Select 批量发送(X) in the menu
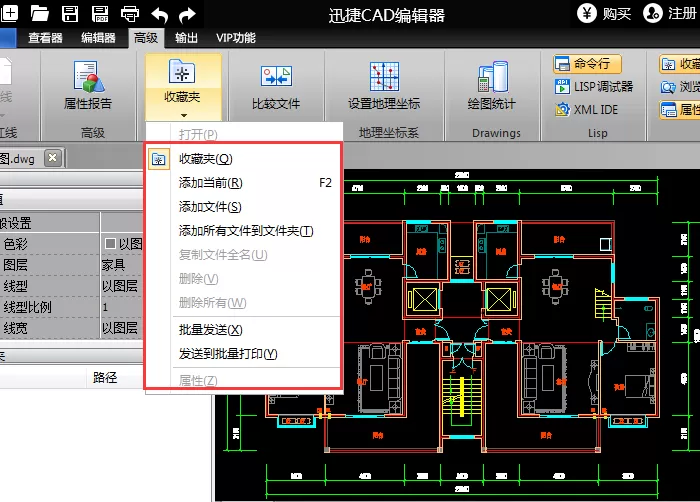 (x=243, y=330)
